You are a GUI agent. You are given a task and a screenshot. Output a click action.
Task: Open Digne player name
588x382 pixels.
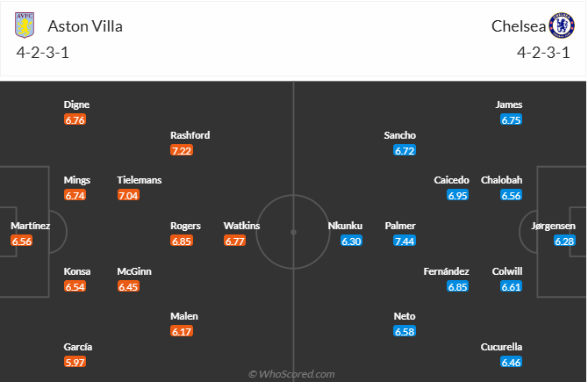pos(76,105)
